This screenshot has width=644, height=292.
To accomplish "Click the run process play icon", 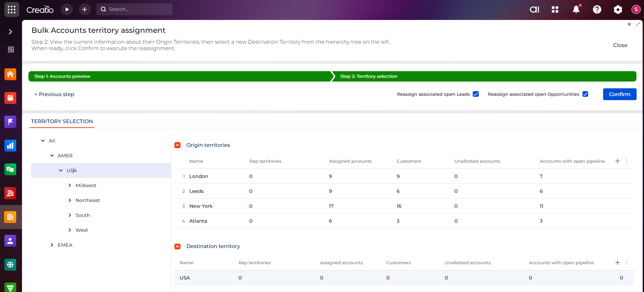I will pos(67,9).
